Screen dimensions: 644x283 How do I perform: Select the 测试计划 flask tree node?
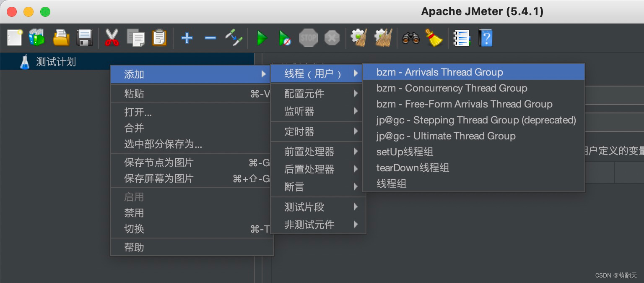(x=48, y=62)
